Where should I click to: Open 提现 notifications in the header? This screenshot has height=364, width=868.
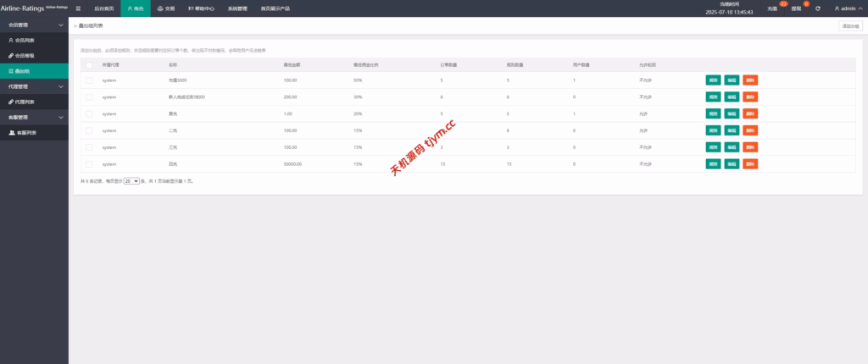(795, 8)
